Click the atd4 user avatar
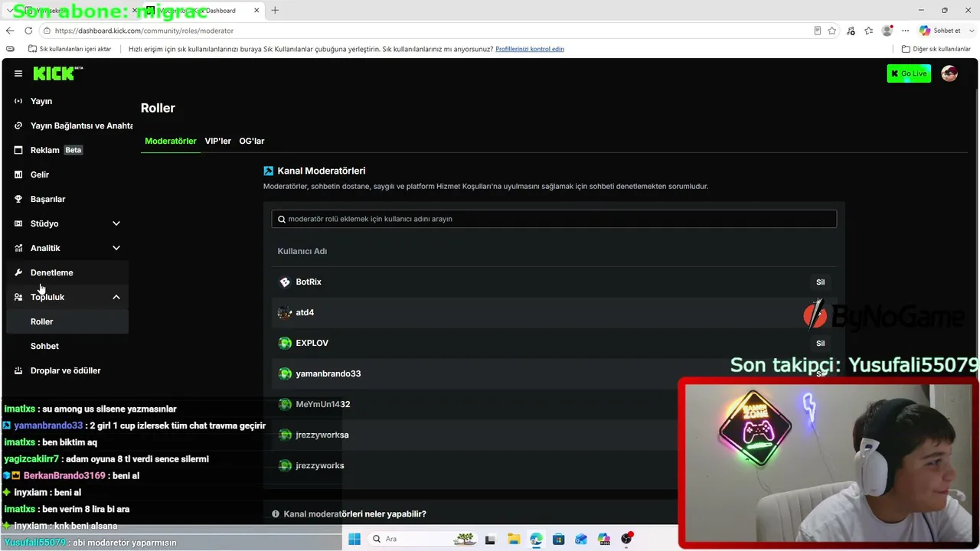Viewport: 980px width, 551px height. click(x=285, y=312)
